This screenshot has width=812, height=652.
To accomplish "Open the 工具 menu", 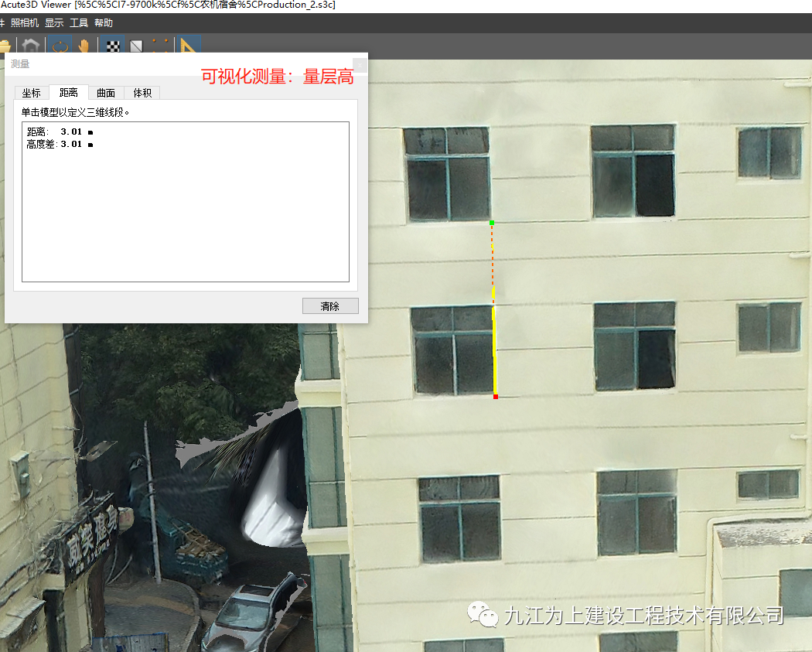I will 79,23.
